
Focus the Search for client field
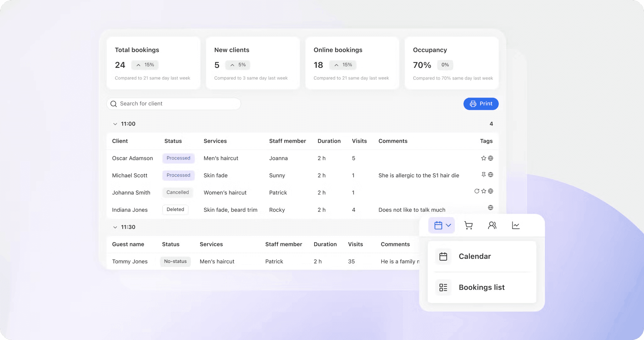tap(176, 104)
